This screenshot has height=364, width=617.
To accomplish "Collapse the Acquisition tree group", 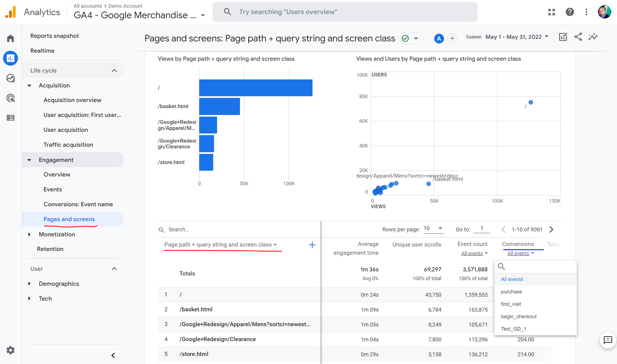I will (30, 85).
